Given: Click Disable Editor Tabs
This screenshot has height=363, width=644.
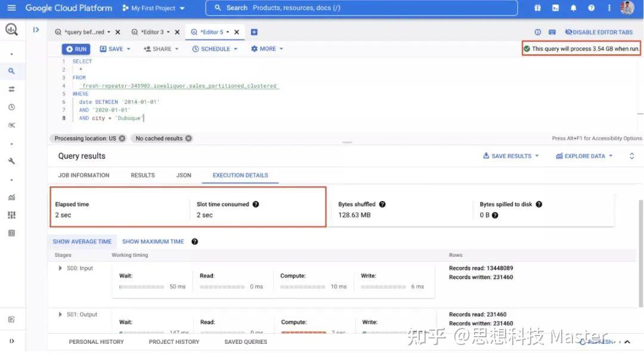Looking at the screenshot, I should point(599,32).
